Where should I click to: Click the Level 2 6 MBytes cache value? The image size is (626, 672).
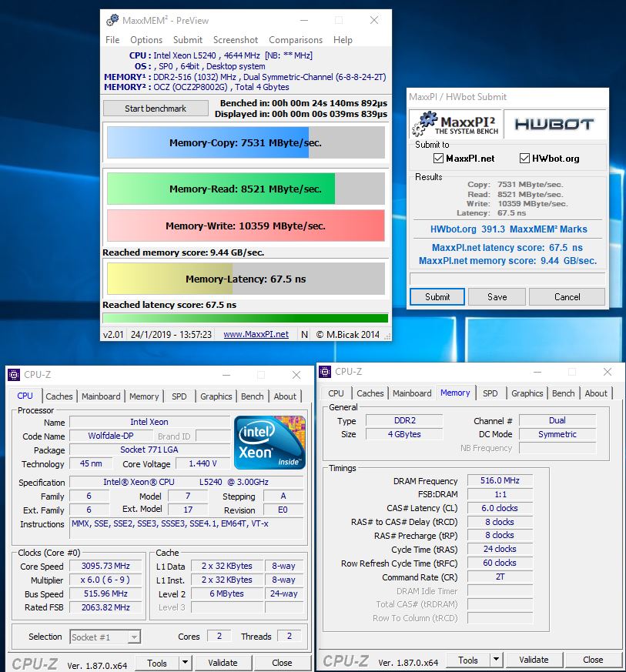point(227,594)
